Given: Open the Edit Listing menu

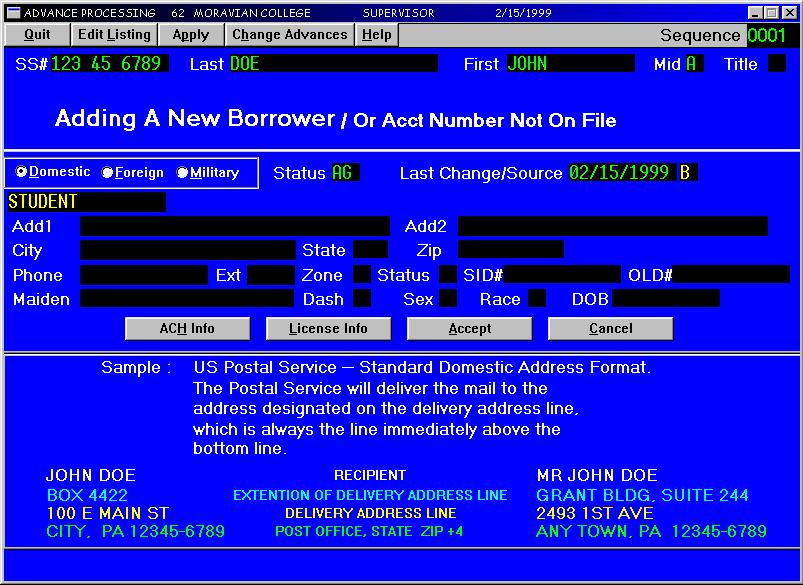Looking at the screenshot, I should point(114,35).
